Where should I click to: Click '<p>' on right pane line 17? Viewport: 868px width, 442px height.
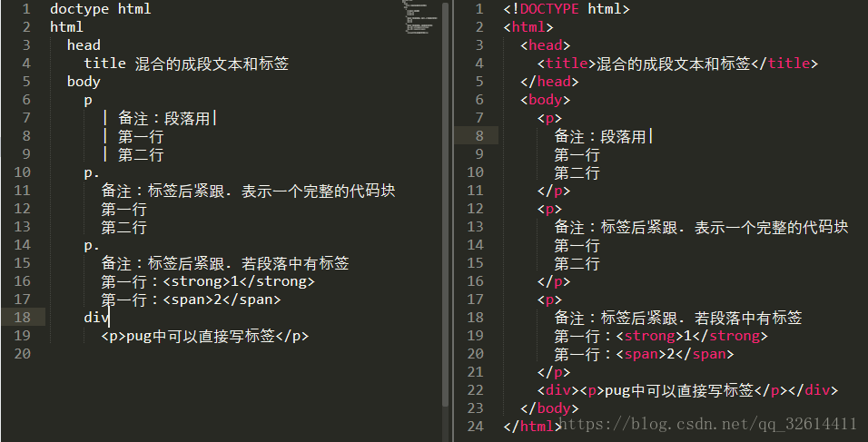tap(549, 300)
